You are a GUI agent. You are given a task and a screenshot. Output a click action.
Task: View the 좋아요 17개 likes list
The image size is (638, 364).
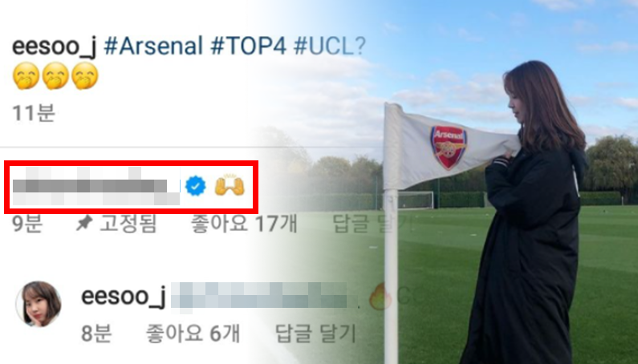pyautogui.click(x=244, y=224)
